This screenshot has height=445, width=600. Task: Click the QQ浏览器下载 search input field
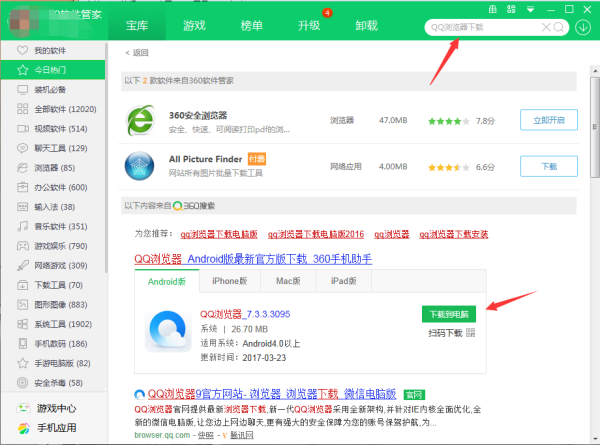[x=485, y=26]
